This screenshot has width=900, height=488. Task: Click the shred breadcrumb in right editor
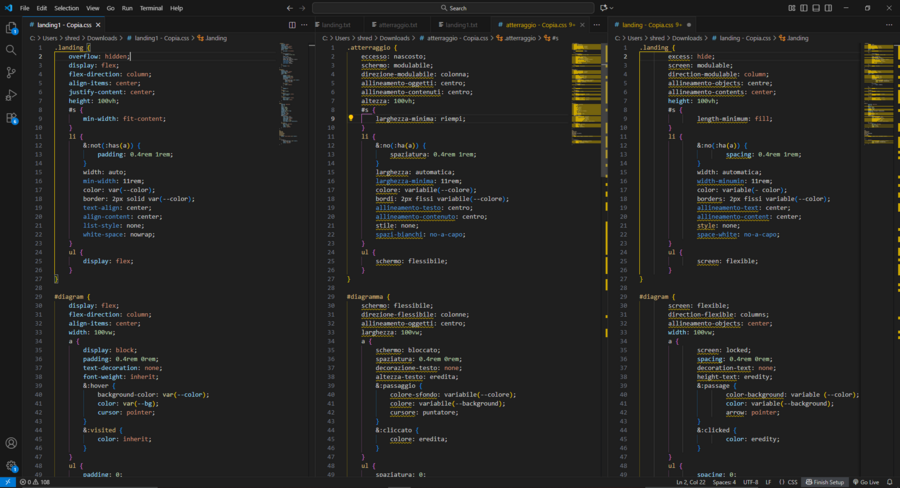(x=657, y=38)
